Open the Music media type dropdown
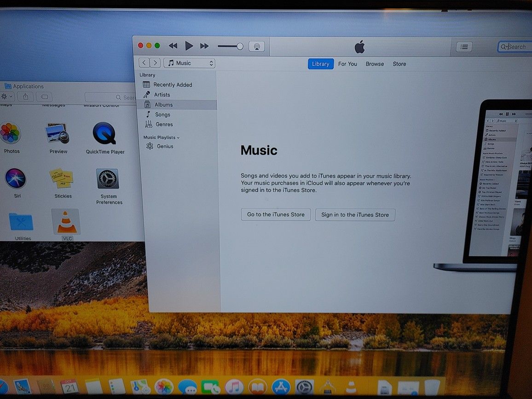 click(189, 63)
